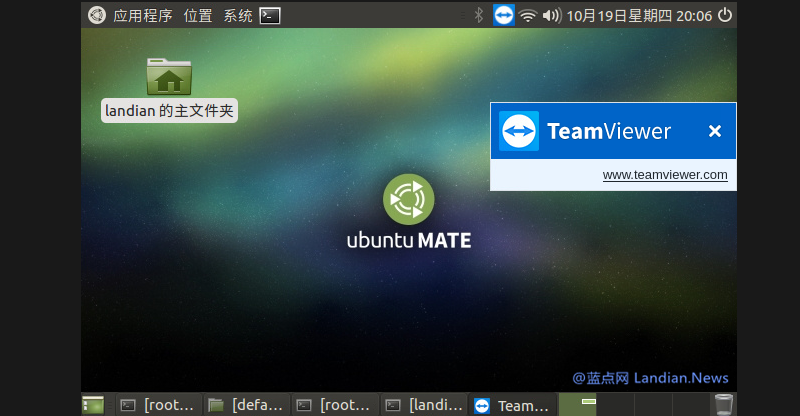800x416 pixels.
Task: Open the trash bin icon
Action: (x=724, y=405)
